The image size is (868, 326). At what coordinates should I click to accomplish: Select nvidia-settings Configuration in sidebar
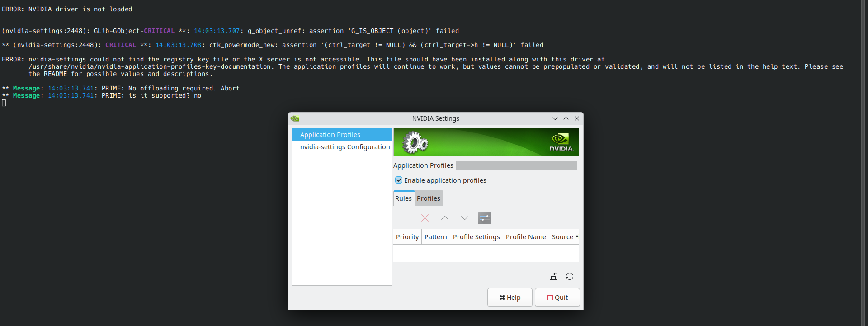342,147
